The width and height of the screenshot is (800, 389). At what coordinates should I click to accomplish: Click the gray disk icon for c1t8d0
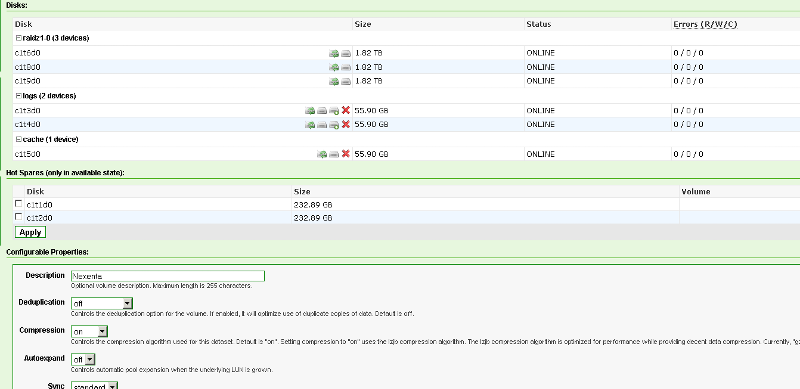click(346, 67)
